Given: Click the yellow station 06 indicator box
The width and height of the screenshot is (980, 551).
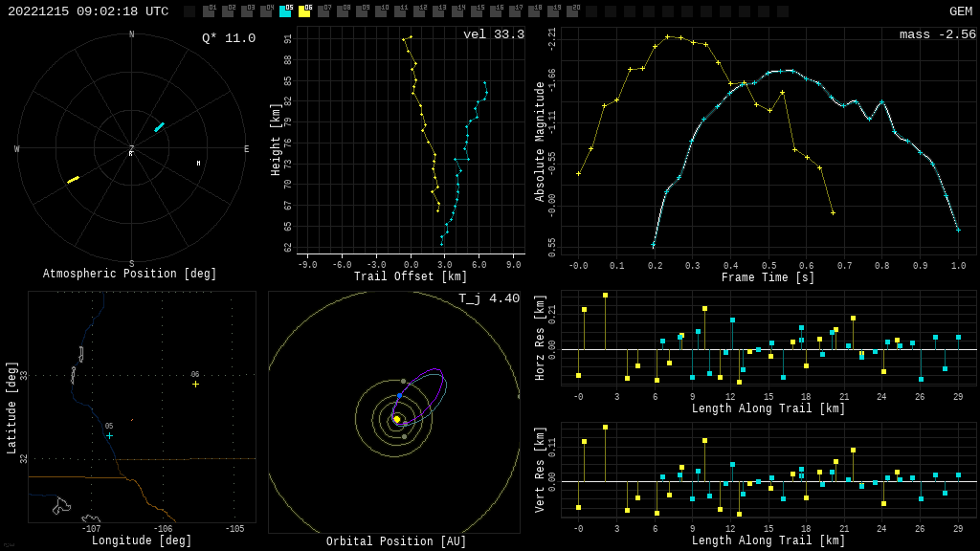Looking at the screenshot, I should [304, 11].
